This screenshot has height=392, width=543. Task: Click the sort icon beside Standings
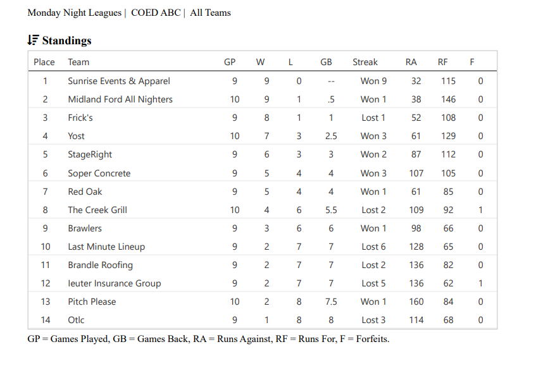[x=33, y=40]
